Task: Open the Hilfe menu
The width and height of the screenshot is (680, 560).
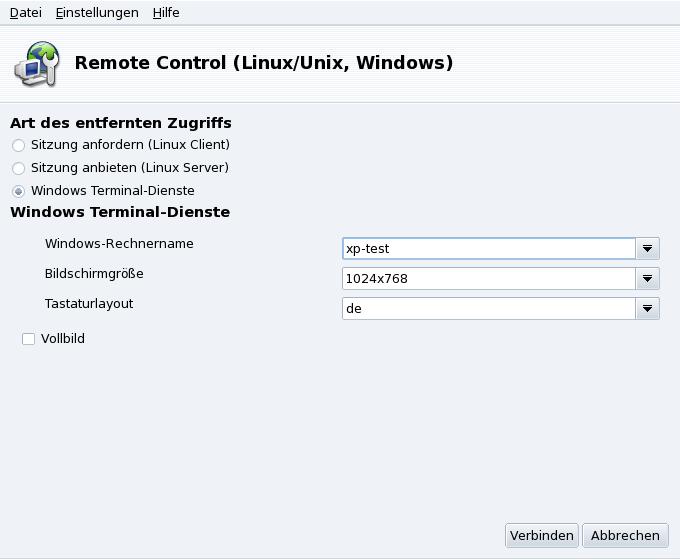Action: pyautogui.click(x=166, y=13)
